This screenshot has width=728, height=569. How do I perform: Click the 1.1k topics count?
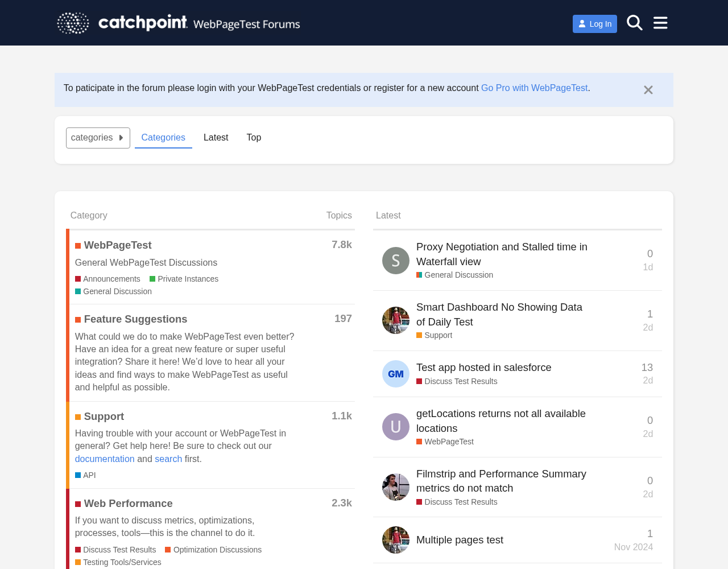[x=342, y=416]
